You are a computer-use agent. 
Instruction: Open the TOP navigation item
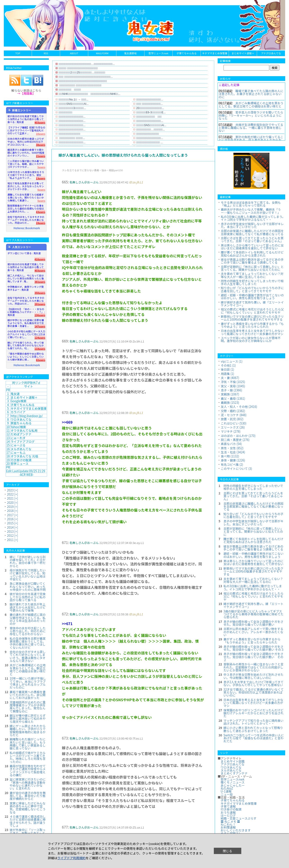coord(18,53)
